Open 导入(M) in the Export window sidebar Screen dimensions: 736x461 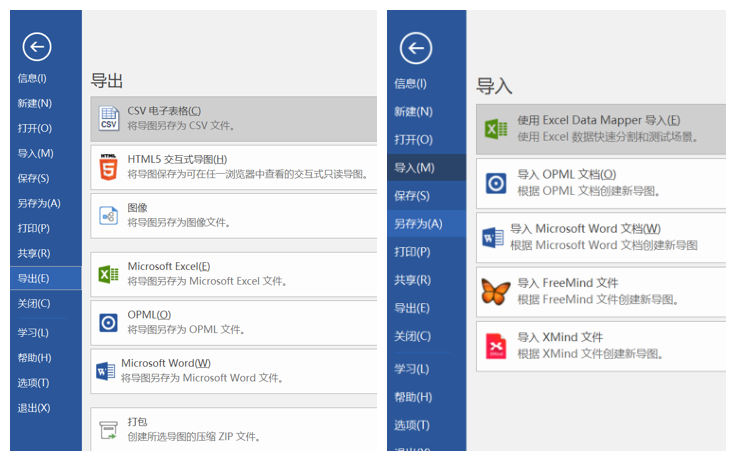click(x=36, y=154)
